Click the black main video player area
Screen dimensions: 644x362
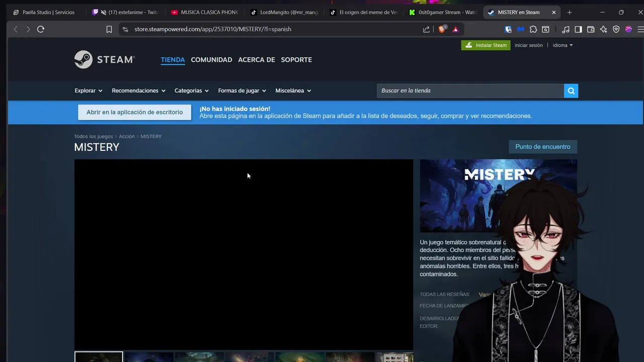click(x=244, y=254)
